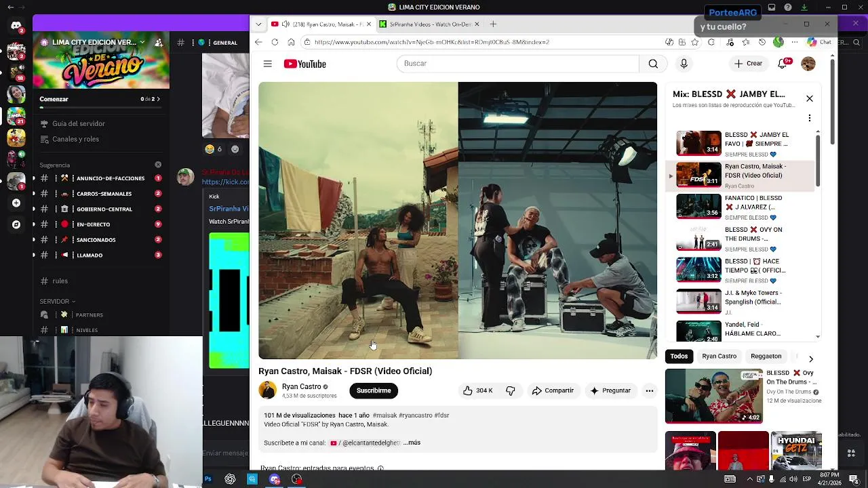Toggle the crying-laugh emoji reaction with 6
Viewport: 868px width, 488px height.
(214, 149)
